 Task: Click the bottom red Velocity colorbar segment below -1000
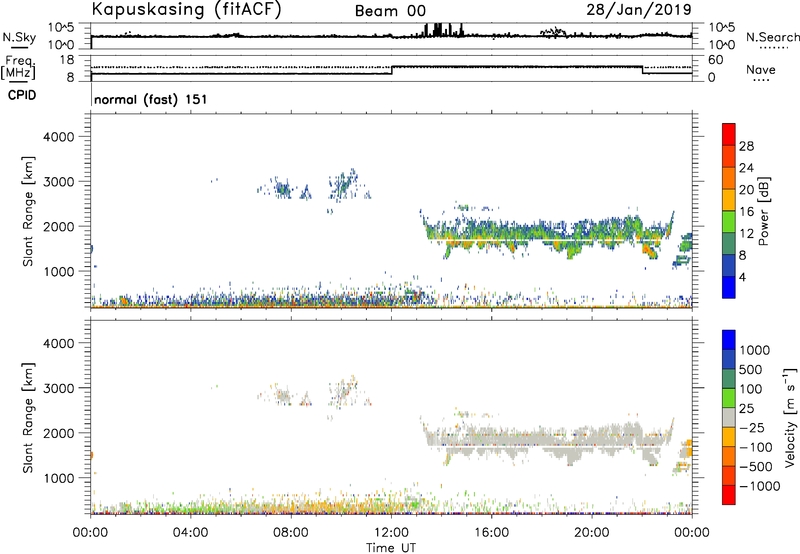point(729,495)
